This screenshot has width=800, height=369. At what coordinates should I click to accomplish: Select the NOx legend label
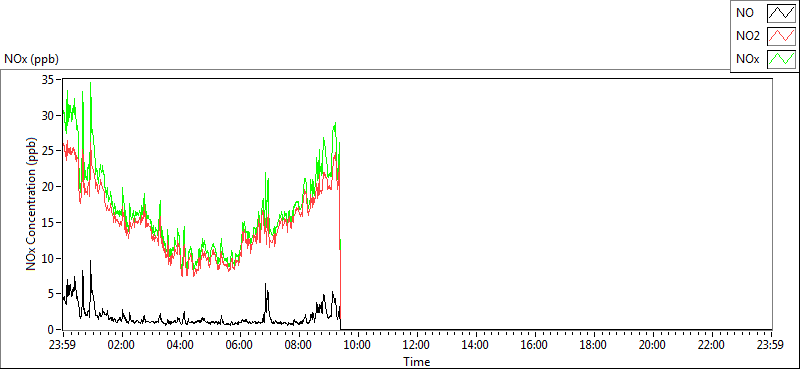pos(747,60)
